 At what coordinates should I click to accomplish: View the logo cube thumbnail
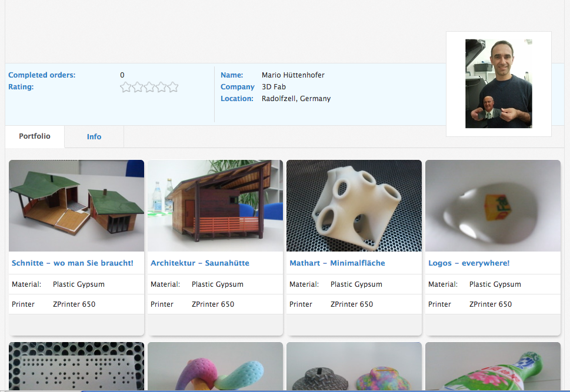pos(493,206)
